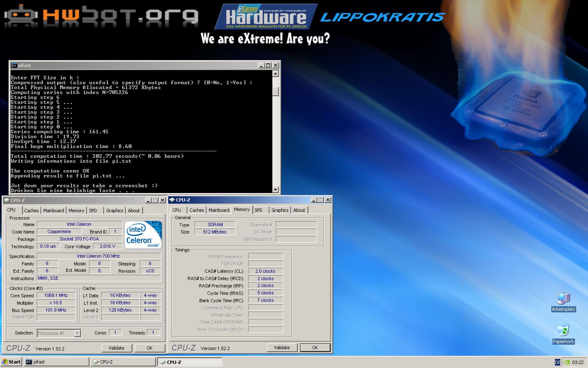588x368 pixels.
Task: Click memory Size field 512 MBytes
Action: [215, 232]
